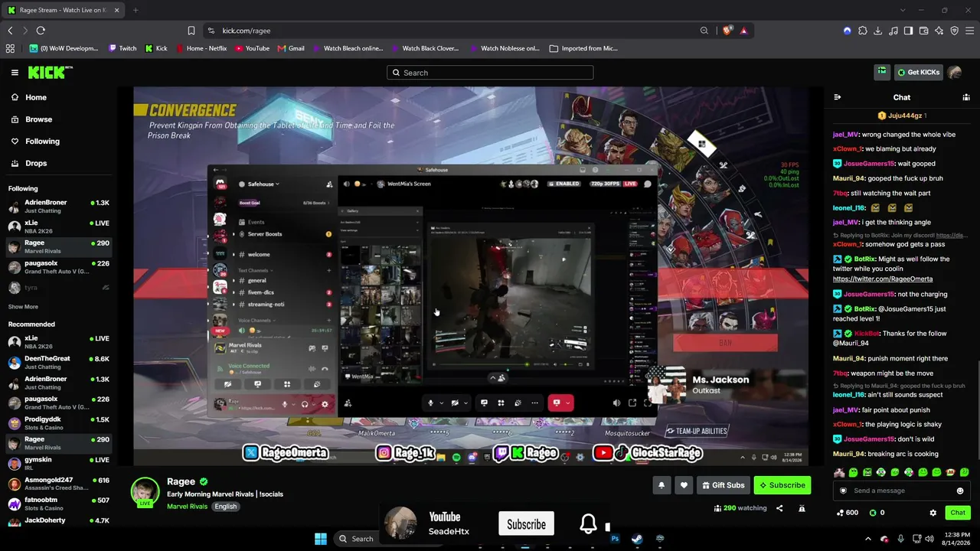Click the report siren icon
Viewport: 980px width, 551px height.
click(x=802, y=508)
